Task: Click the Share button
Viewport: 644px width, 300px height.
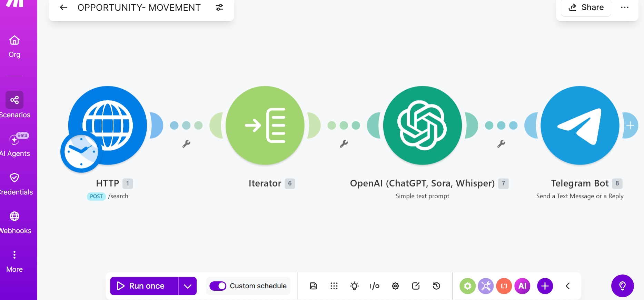Action: [586, 8]
